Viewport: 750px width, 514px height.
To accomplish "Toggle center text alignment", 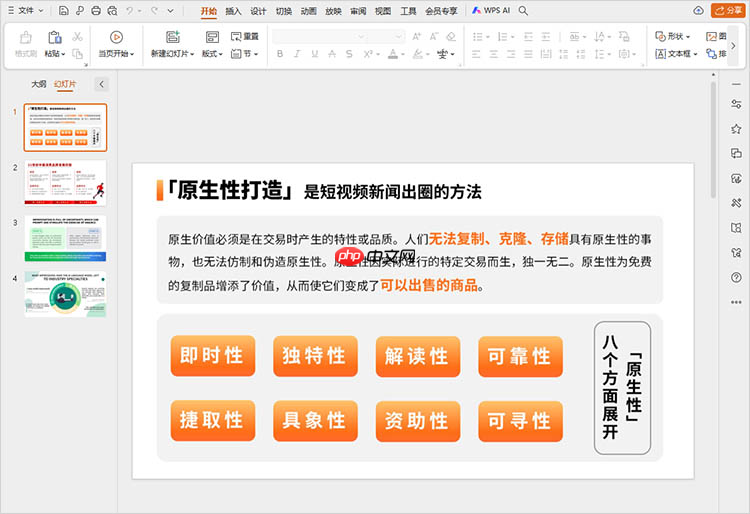I will pyautogui.click(x=494, y=54).
